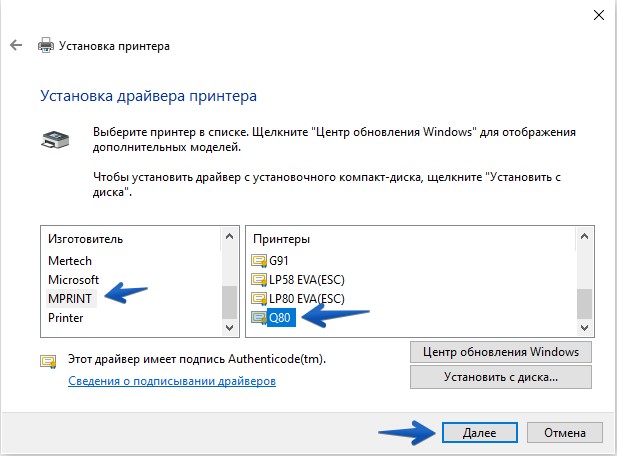Select Microsoft in the manufacturer list
The height and width of the screenshot is (456, 617).
pos(74,279)
